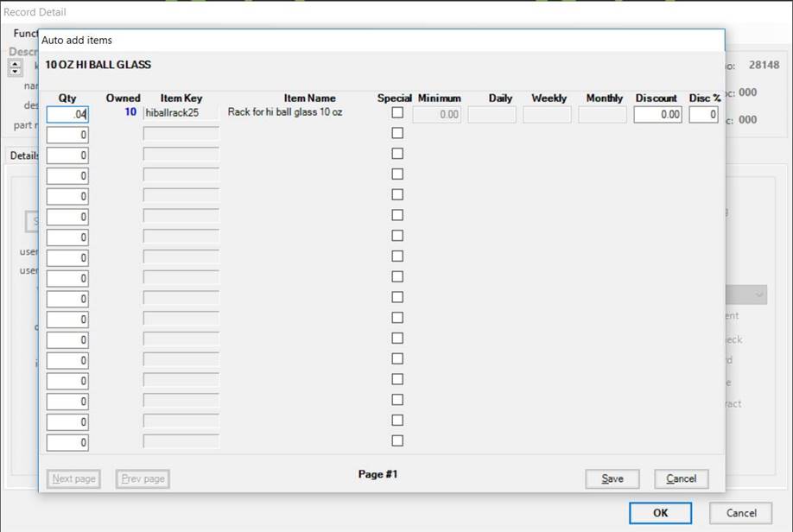Viewport: 793px width, 532px height.
Task: Cancel the Auto add items dialog
Action: (681, 478)
